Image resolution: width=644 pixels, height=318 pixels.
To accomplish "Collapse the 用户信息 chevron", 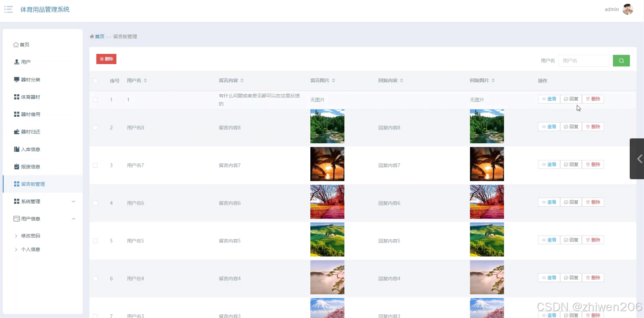I will click(x=74, y=219).
